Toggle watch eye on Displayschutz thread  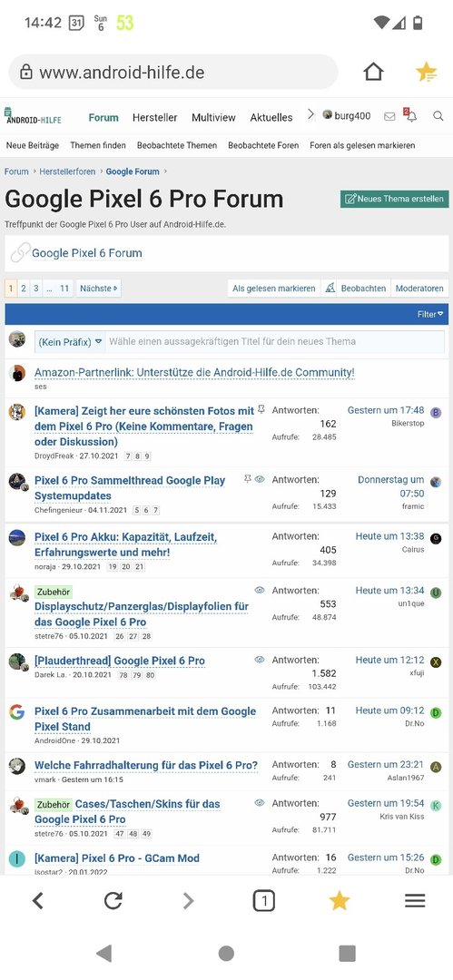tap(260, 590)
